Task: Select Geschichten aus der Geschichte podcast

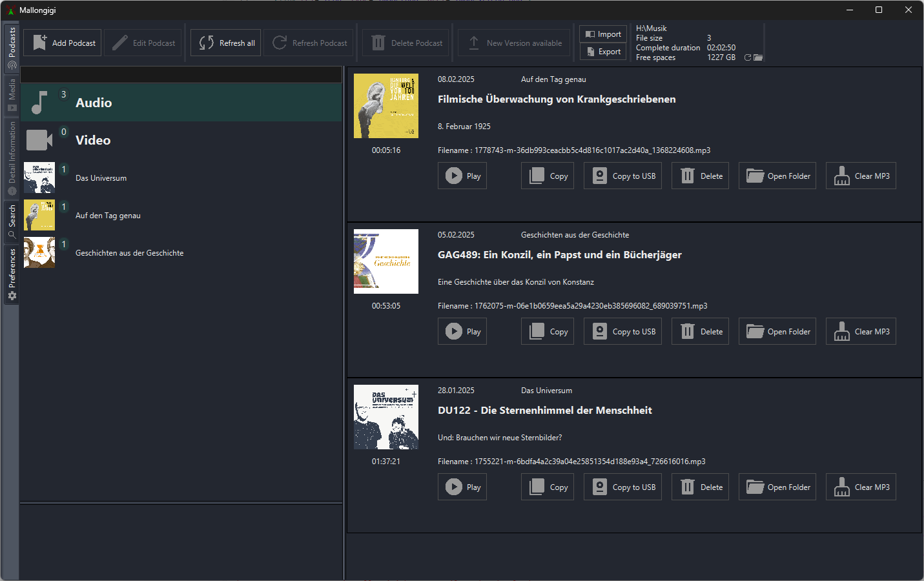Action: point(129,253)
